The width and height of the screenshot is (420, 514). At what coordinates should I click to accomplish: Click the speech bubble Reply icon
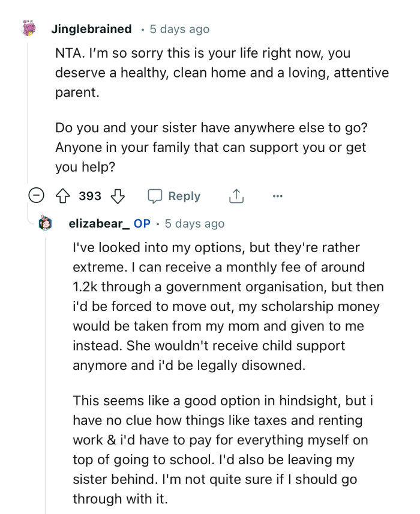coord(155,196)
